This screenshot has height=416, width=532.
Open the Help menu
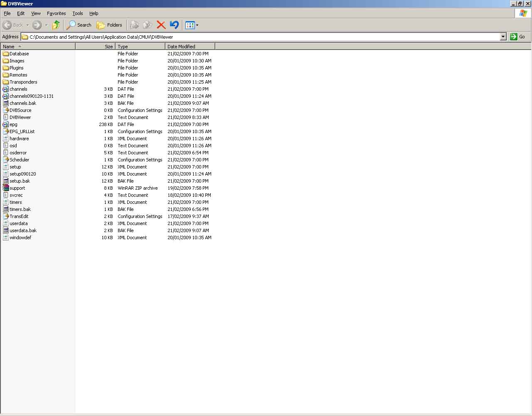coord(94,13)
